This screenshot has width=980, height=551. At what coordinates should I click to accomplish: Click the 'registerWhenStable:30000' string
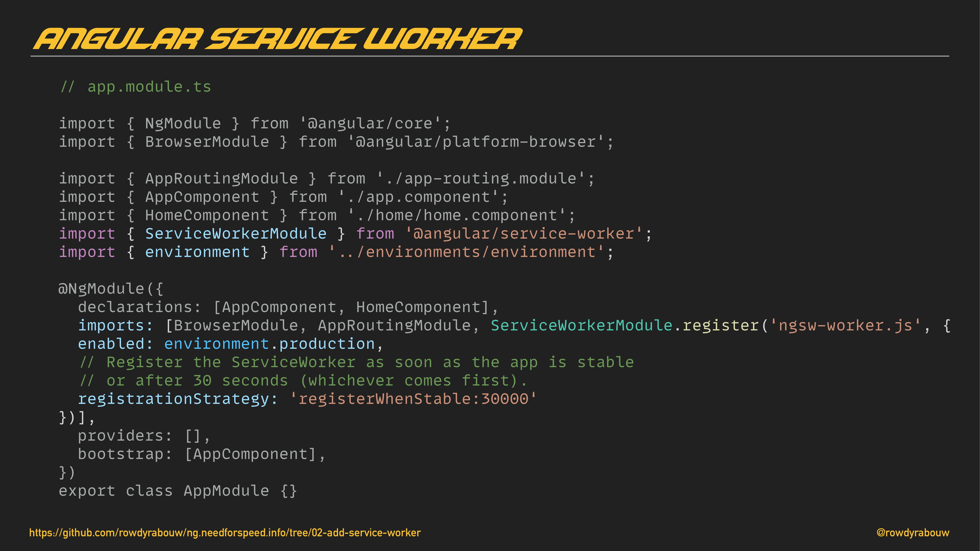414,399
